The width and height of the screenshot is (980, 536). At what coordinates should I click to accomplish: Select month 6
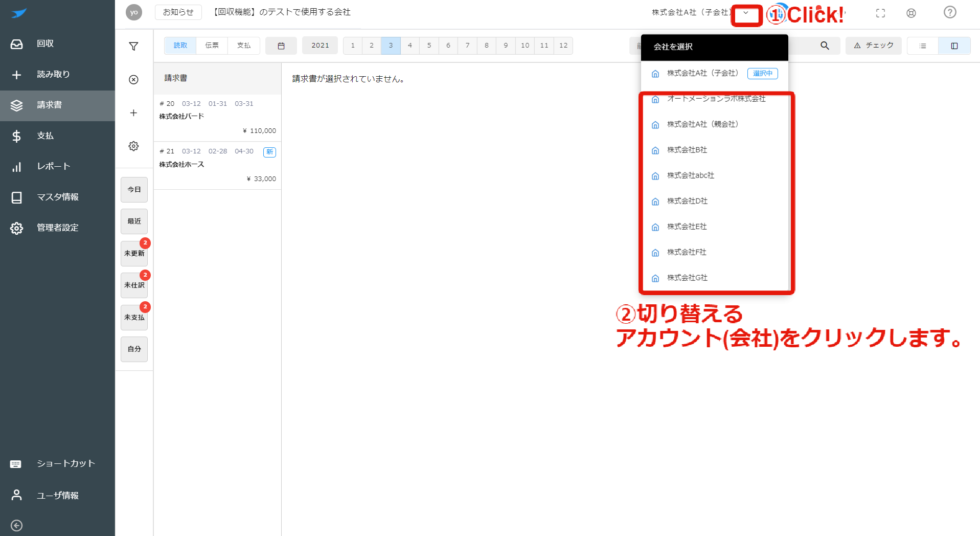pos(448,46)
